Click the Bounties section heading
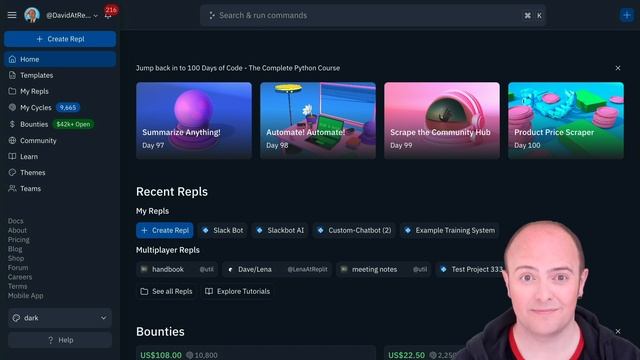The image size is (640, 360). click(x=160, y=332)
